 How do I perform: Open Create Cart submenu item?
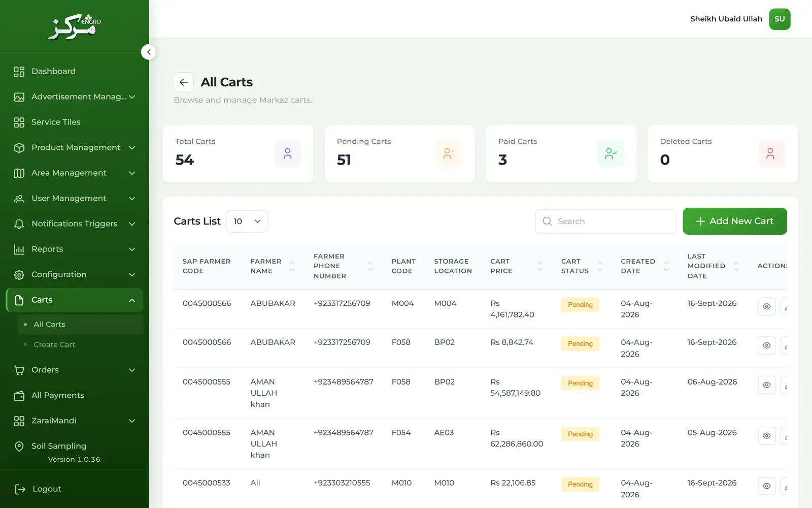80,345
